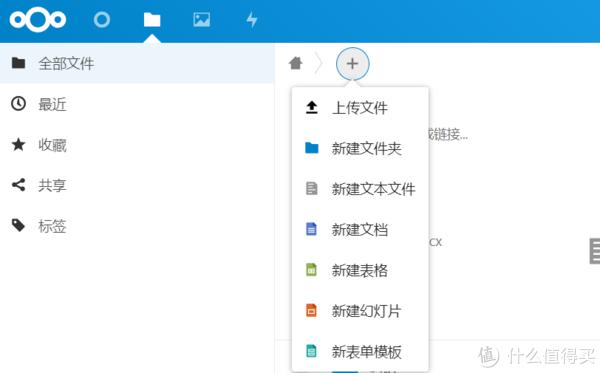Viewport: 600px width, 373px height.
Task: Click the clock icon next to 最近
Action: 18,104
